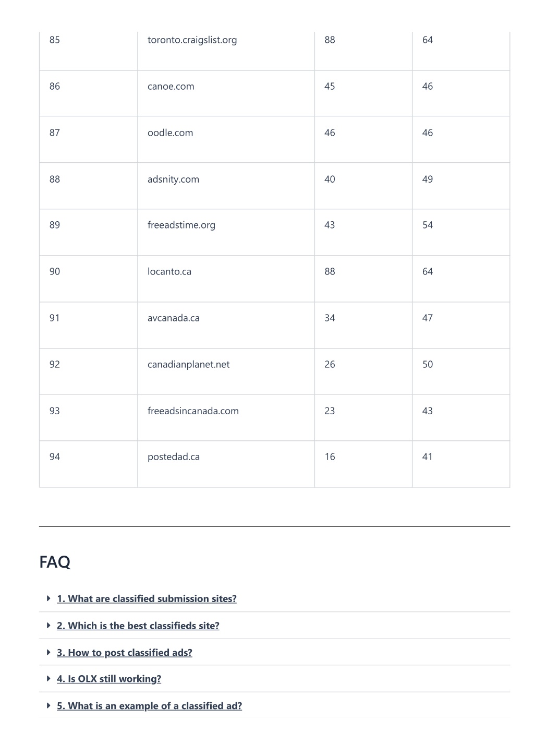Image resolution: width=534 pixels, height=756 pixels.
Task: Select the postedad.ca table cell
Action: pyautogui.click(x=226, y=464)
